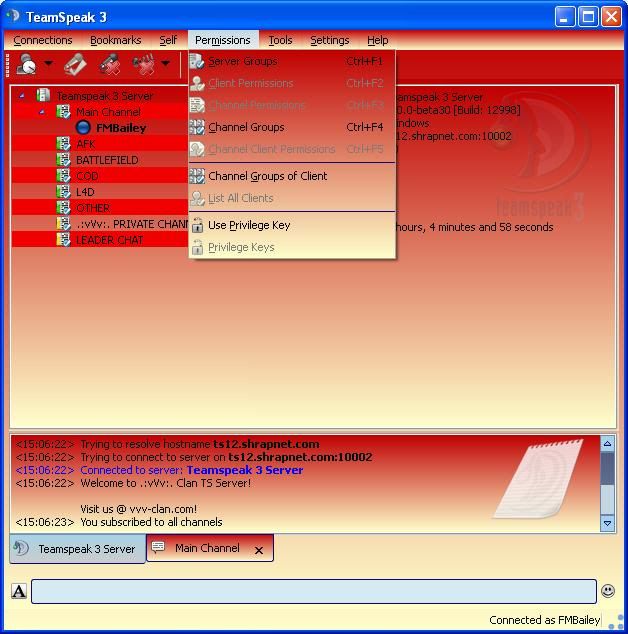Choose Server Groups from Permissions menu
This screenshot has width=628, height=634.
(292, 61)
